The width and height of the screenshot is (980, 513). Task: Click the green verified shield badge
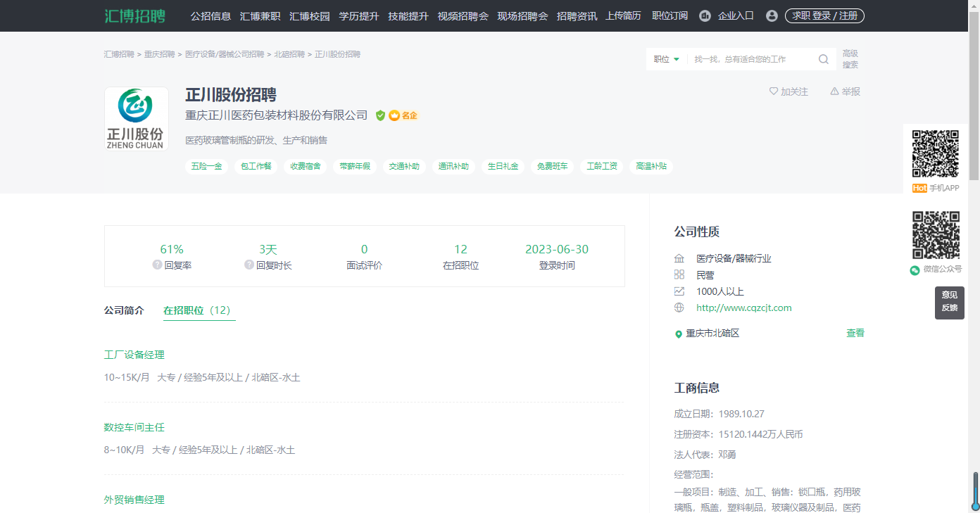[x=380, y=115]
